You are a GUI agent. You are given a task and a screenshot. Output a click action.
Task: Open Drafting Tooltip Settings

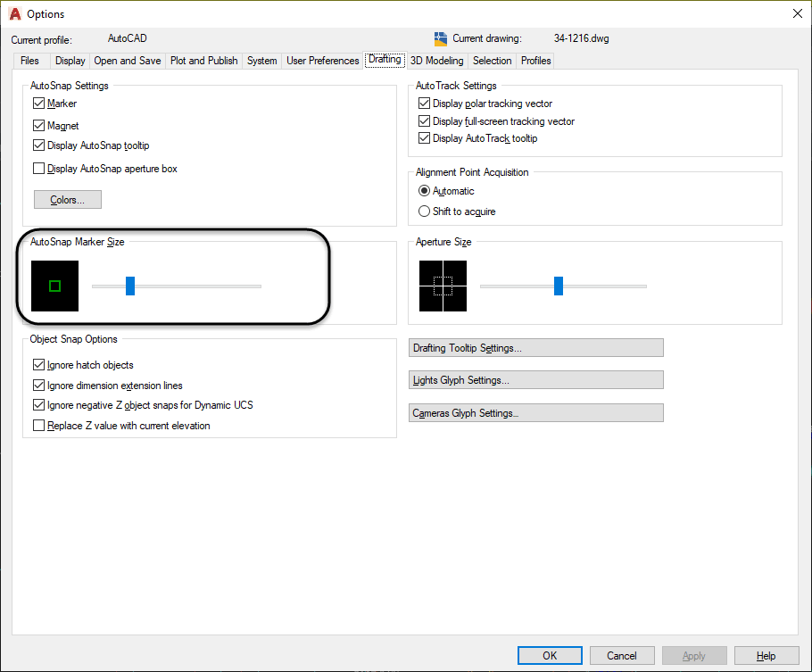pos(535,347)
